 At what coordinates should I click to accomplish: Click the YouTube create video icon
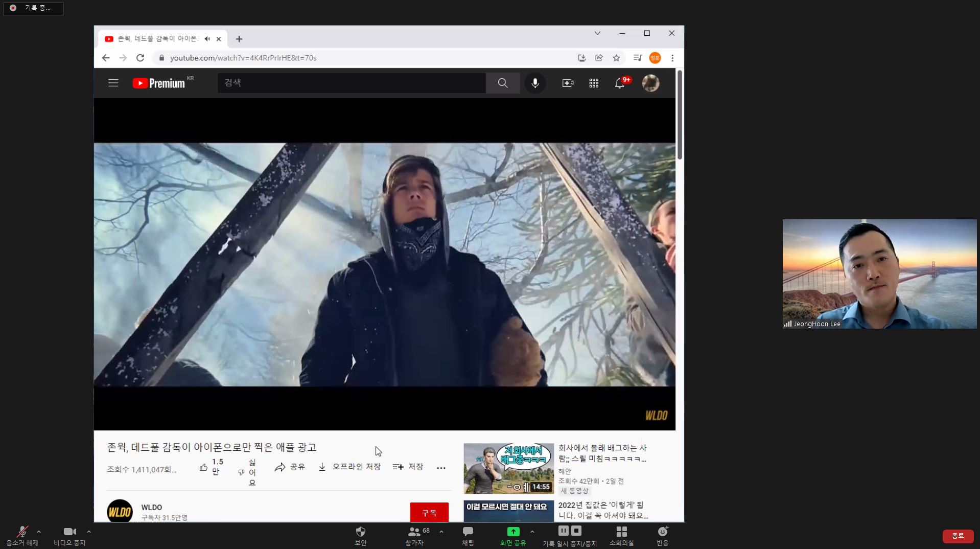point(568,83)
